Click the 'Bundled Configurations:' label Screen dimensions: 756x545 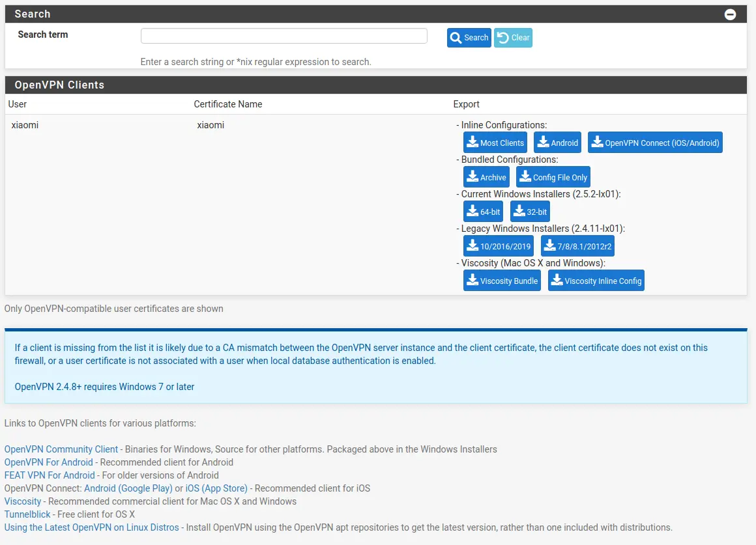510,160
